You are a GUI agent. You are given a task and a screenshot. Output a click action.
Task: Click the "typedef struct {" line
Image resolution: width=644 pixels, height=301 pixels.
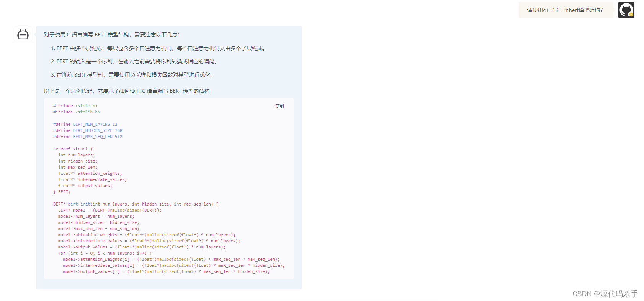point(73,149)
